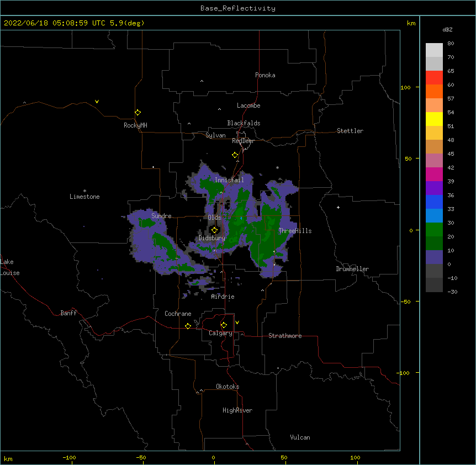476x465 pixels.
Task: Click the yellow diamond marker in Calgary
Action: 224,325
